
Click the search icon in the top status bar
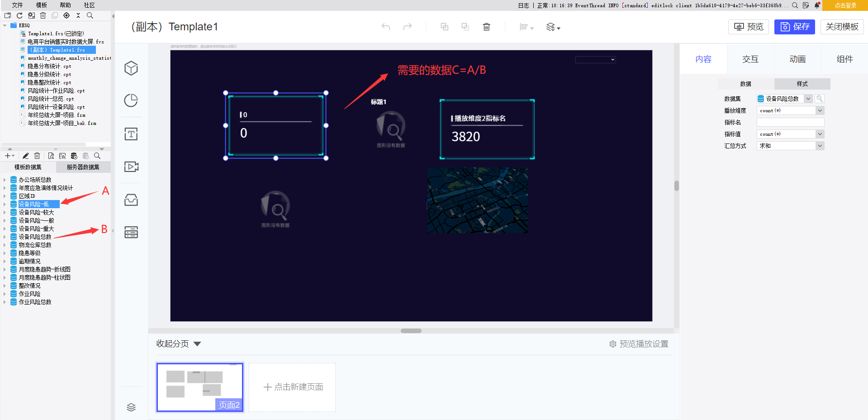tap(795, 5)
